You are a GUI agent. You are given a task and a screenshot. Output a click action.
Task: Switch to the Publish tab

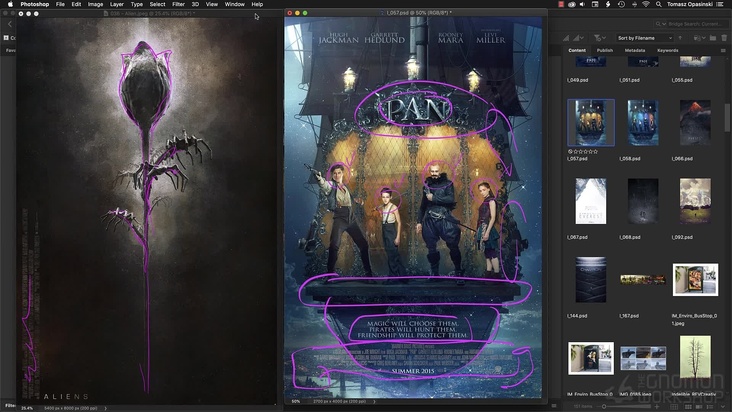click(605, 50)
